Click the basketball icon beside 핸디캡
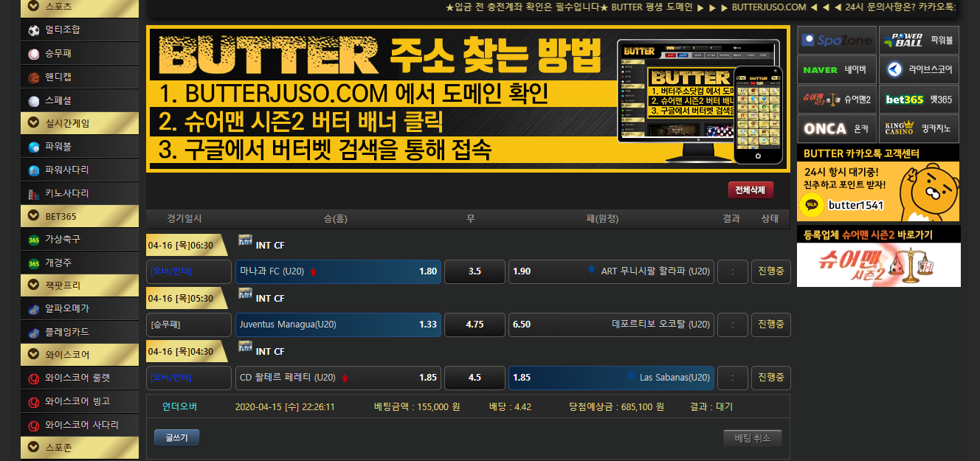 34,77
